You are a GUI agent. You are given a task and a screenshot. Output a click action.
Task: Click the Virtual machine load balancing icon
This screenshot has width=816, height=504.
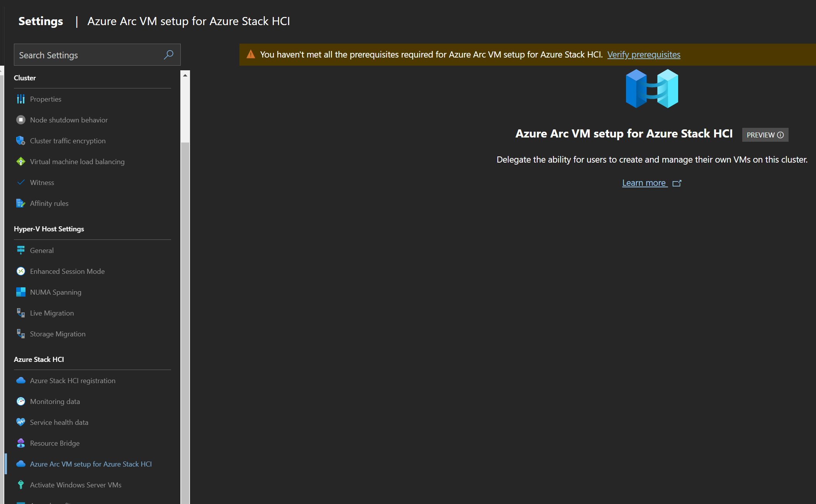(21, 162)
